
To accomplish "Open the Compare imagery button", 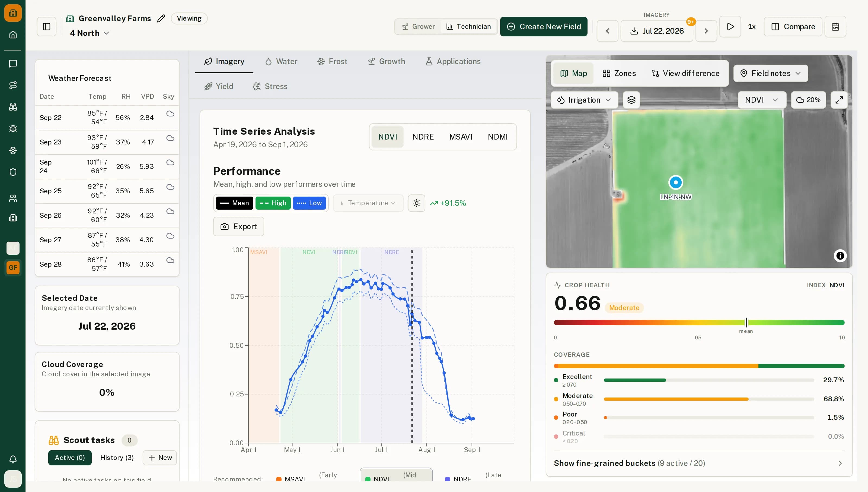I will [793, 27].
